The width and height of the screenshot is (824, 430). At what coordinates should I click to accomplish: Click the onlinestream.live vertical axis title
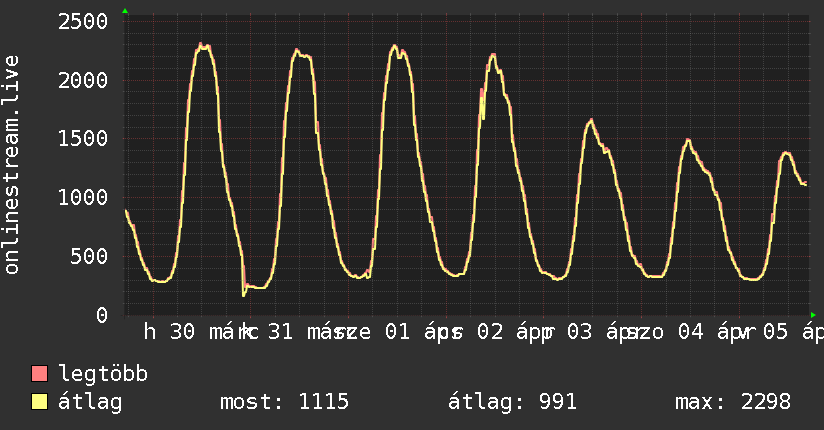pyautogui.click(x=13, y=165)
